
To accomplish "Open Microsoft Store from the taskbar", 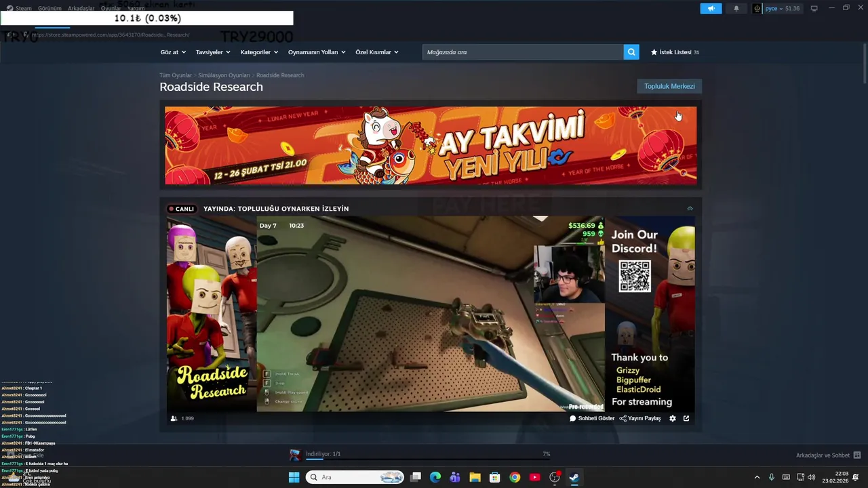I will tap(495, 477).
